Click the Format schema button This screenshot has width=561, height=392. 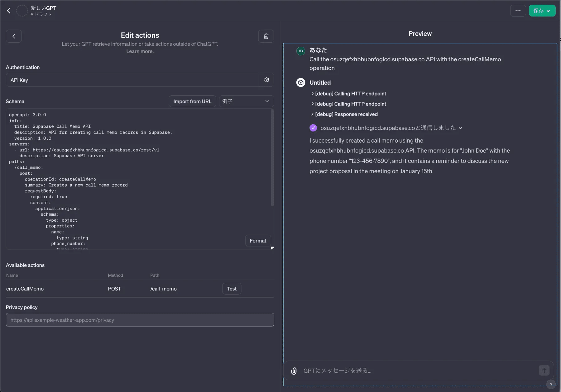[258, 241]
